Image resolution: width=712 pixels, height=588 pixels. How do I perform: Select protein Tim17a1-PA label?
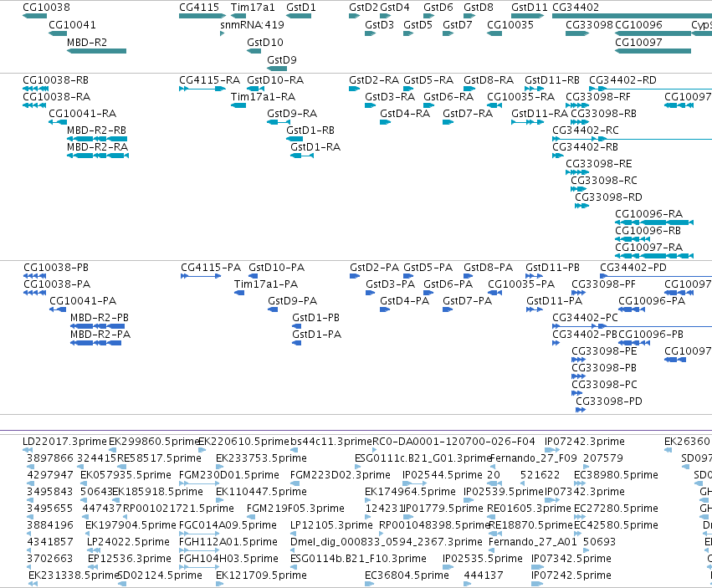point(265,284)
